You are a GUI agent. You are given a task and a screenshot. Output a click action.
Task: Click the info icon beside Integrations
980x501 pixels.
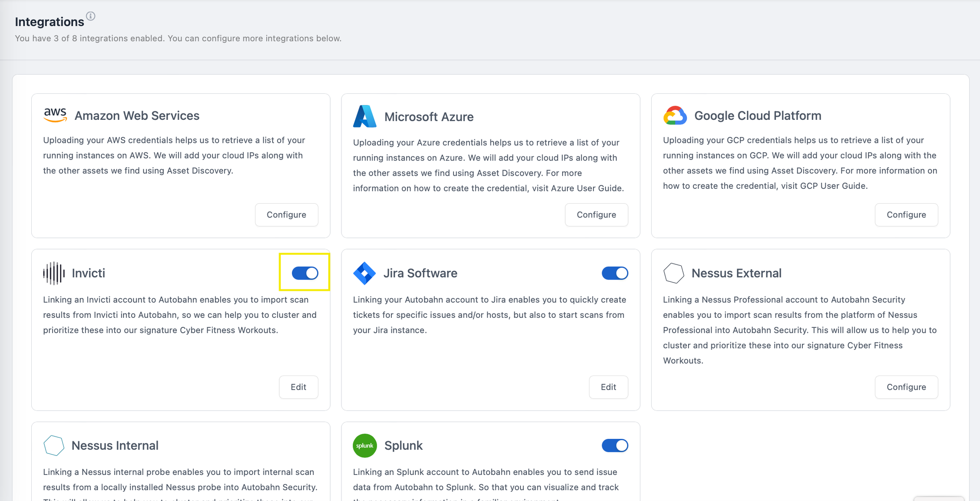[x=90, y=16]
